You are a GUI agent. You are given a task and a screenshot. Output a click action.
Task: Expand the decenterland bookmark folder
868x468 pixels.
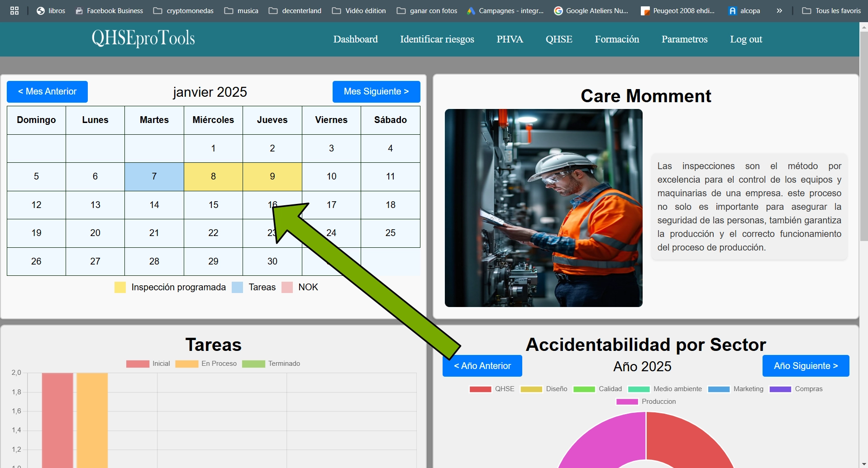(x=295, y=10)
